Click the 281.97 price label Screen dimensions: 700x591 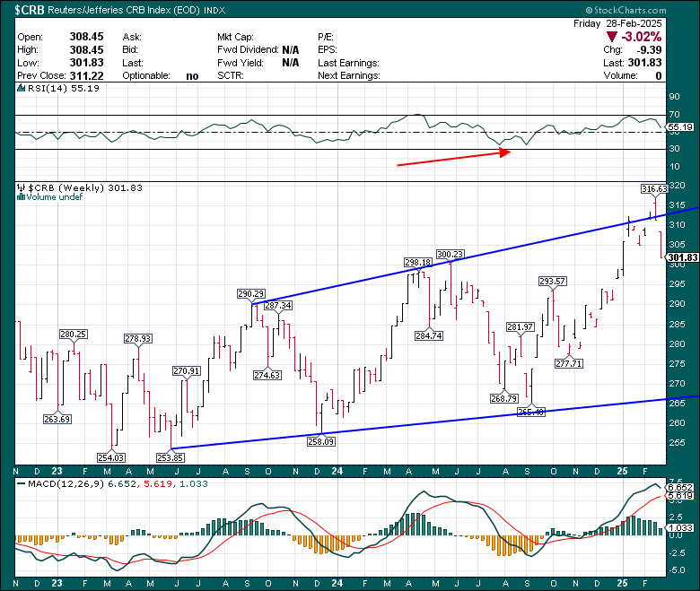[x=521, y=327]
